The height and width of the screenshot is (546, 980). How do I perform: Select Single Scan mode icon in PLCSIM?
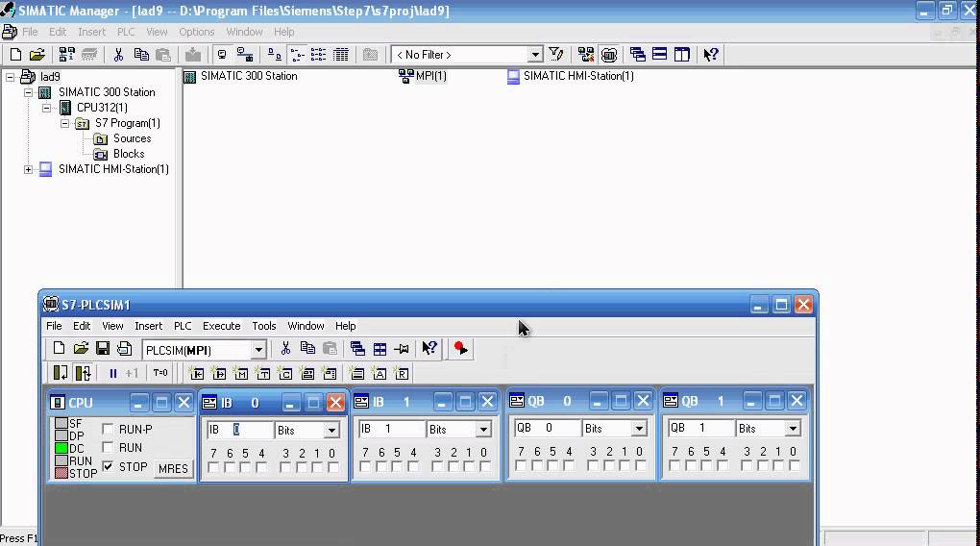pos(61,373)
